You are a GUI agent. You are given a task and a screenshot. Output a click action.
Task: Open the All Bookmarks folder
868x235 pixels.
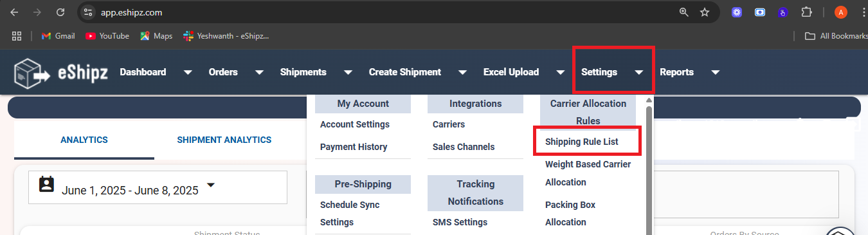(x=836, y=36)
